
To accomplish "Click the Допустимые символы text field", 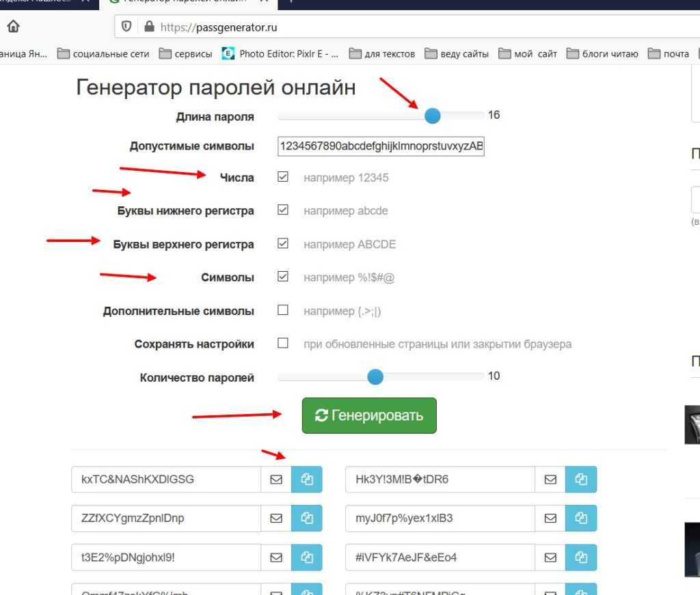I will tap(381, 146).
